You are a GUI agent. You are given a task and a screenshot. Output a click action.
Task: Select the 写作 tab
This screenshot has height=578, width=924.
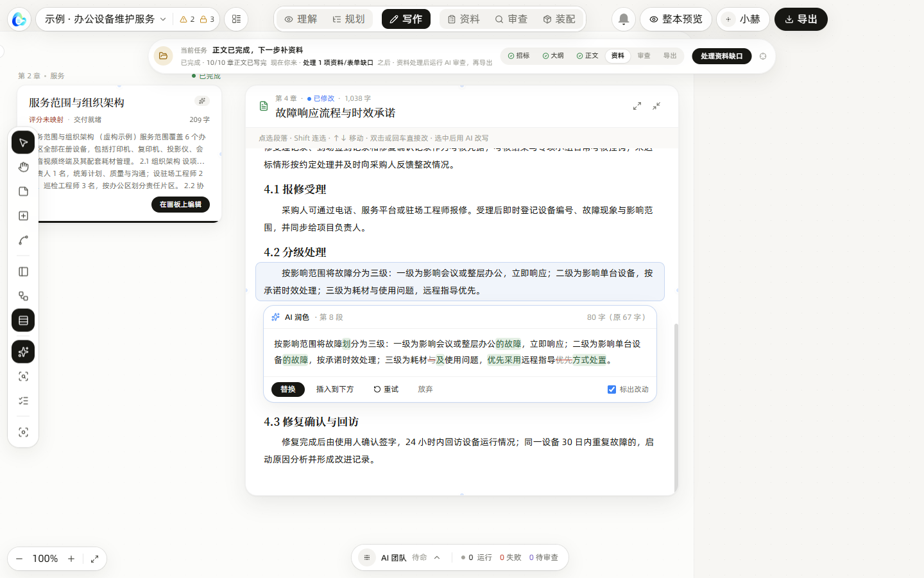tap(406, 19)
